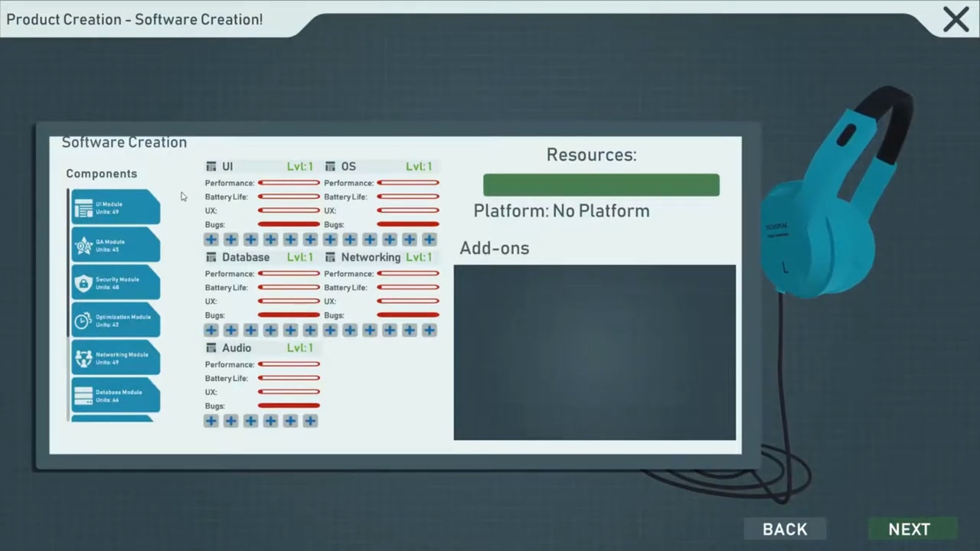Click the last plus slot under Audio
The image size is (980, 551).
tap(310, 421)
